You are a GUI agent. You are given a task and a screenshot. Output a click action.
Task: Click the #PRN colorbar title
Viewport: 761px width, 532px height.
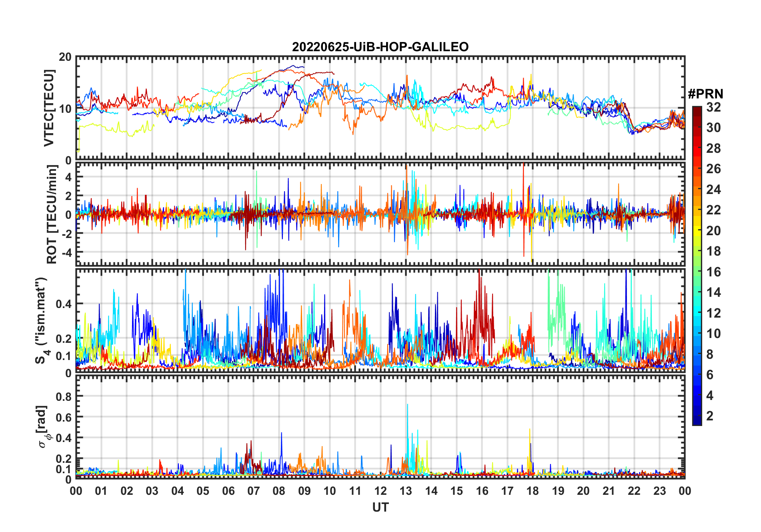point(705,94)
